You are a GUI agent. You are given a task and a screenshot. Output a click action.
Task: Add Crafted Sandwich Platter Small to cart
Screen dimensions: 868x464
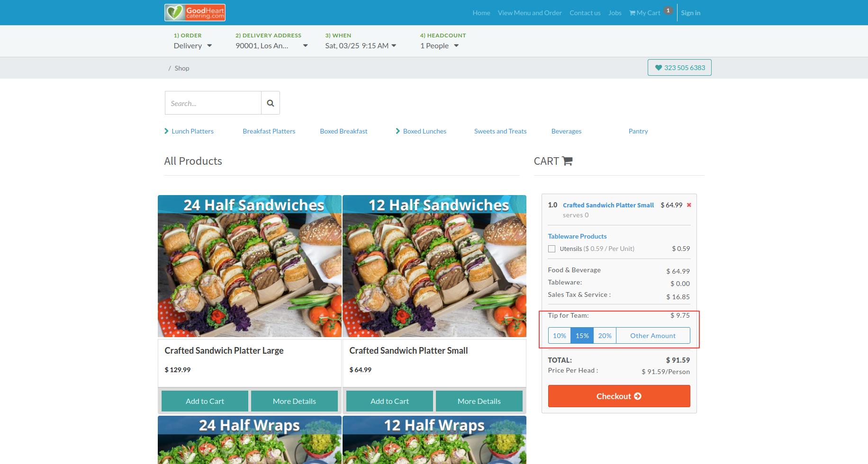pos(389,401)
